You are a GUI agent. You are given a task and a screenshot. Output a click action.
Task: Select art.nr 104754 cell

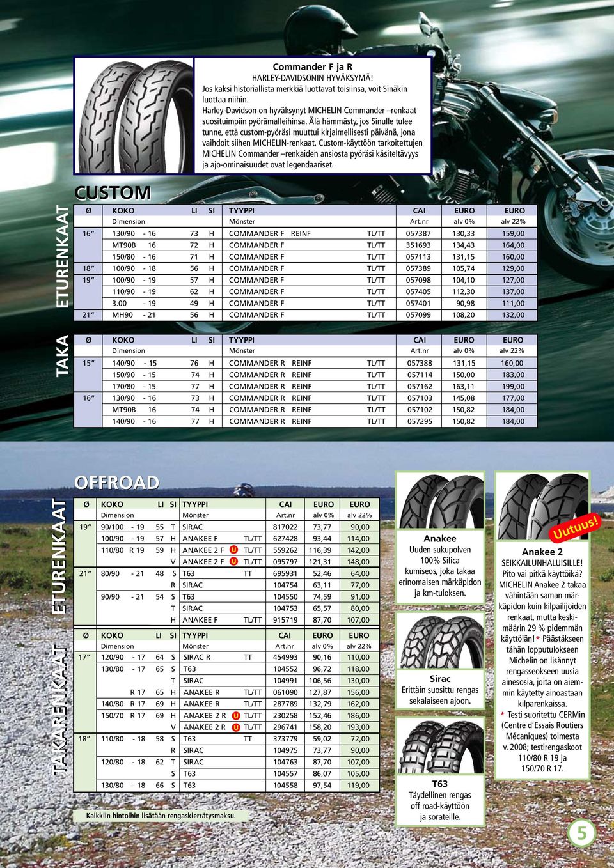(285, 585)
